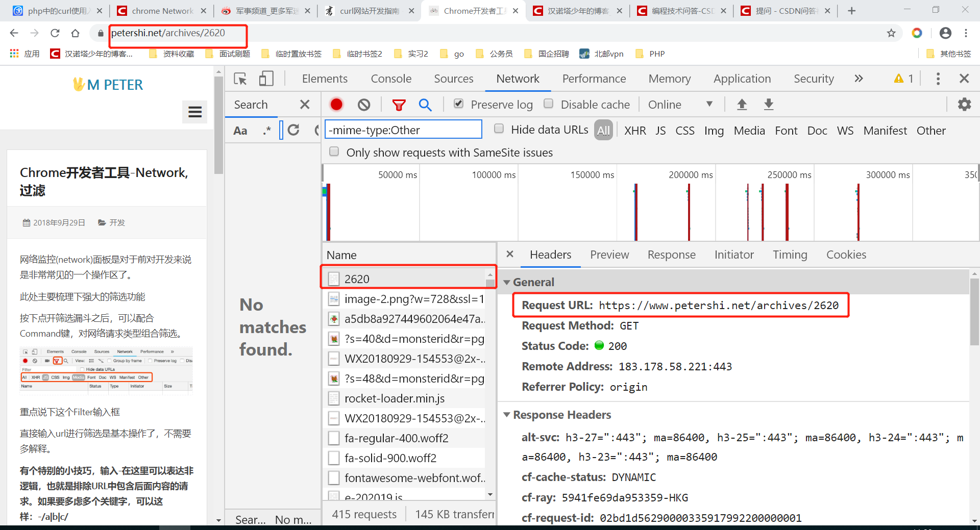Open Network settings gear icon

[964, 105]
